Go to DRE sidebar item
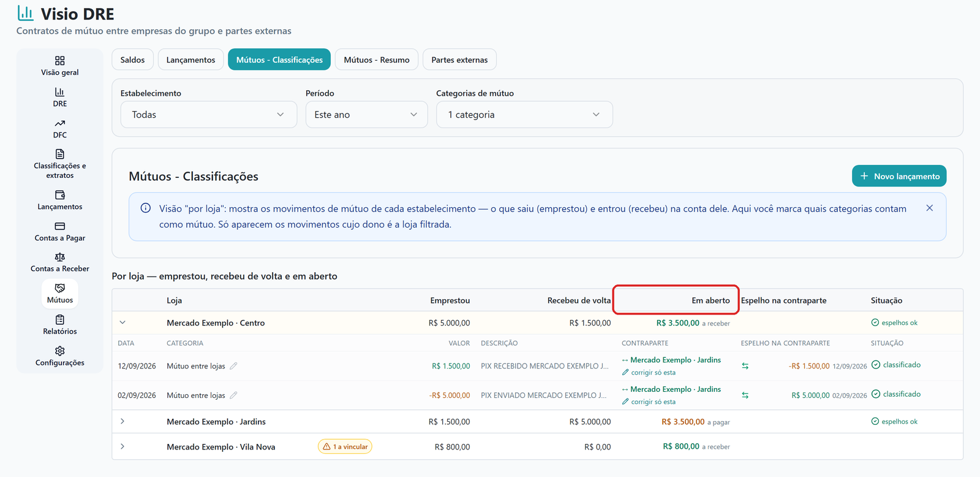This screenshot has height=477, width=980. pyautogui.click(x=60, y=97)
